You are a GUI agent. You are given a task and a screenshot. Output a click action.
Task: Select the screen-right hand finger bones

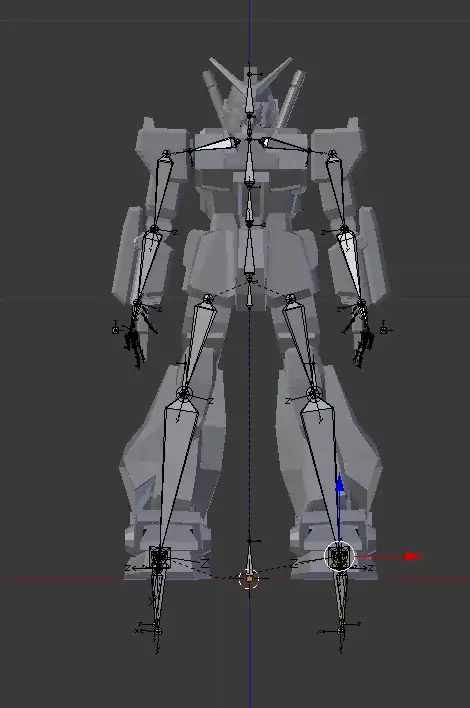coord(363,345)
